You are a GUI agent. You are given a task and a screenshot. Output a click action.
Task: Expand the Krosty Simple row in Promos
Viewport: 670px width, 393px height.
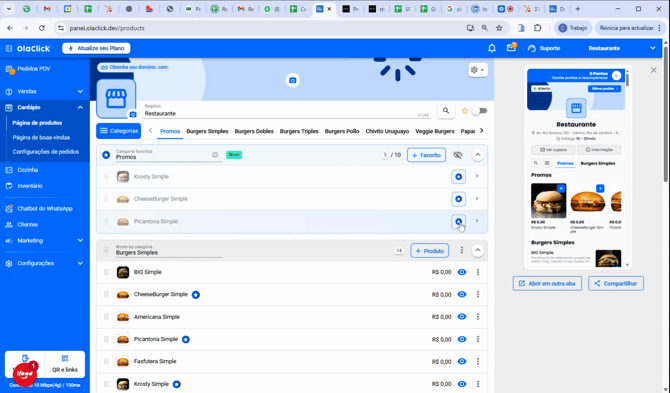pyautogui.click(x=477, y=176)
